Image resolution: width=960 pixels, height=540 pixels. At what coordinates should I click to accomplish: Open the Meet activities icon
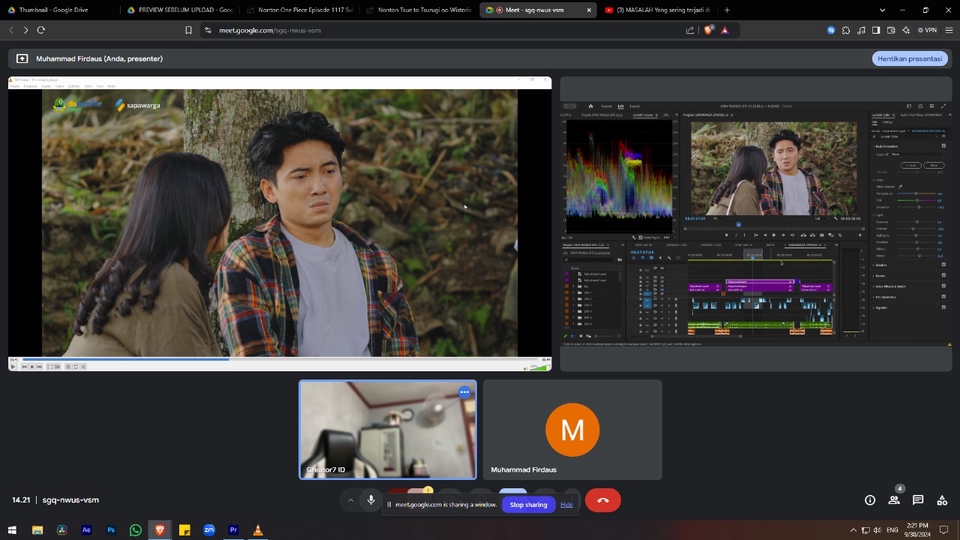click(942, 500)
